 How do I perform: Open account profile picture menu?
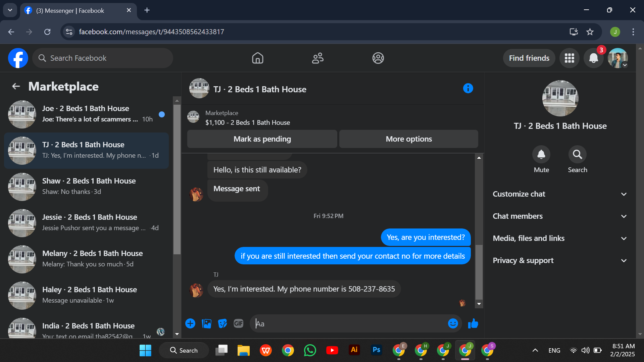point(617,58)
